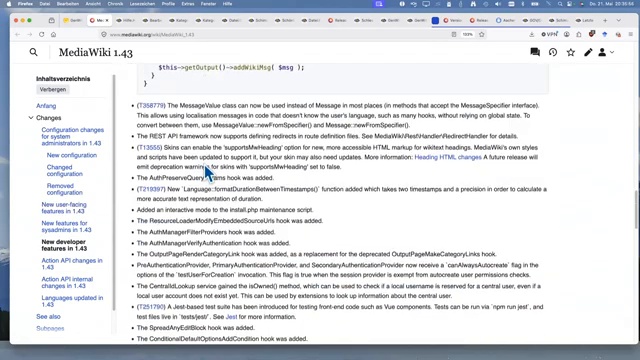The width and height of the screenshot is (640, 360).
Task: View page history clock icon
Action: (x=553, y=52)
